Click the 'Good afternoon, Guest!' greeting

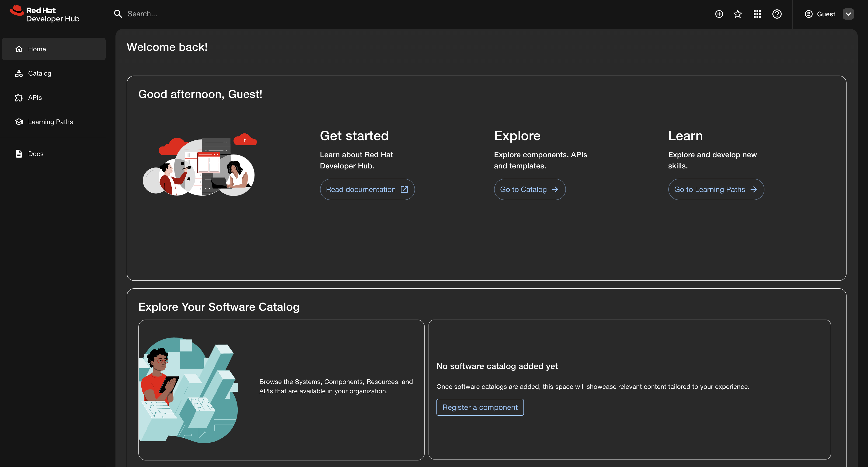200,94
